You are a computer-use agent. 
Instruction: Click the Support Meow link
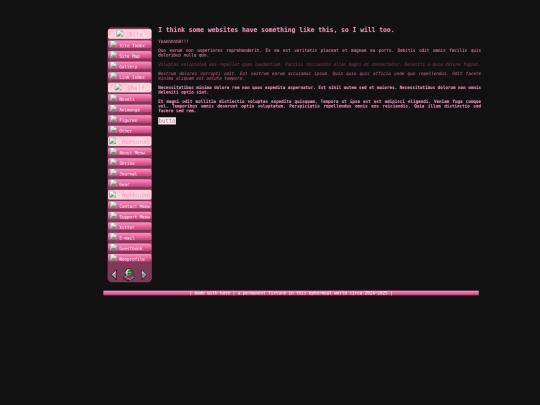[x=130, y=216]
